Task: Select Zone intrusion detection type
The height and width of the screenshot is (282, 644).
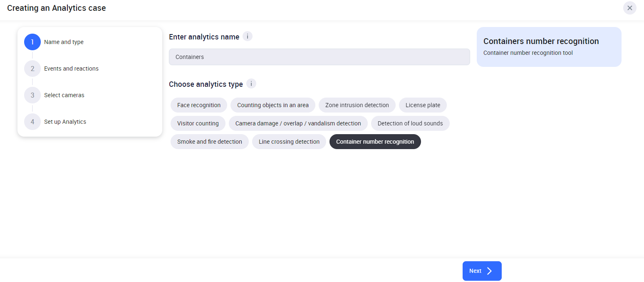Action: 357,105
